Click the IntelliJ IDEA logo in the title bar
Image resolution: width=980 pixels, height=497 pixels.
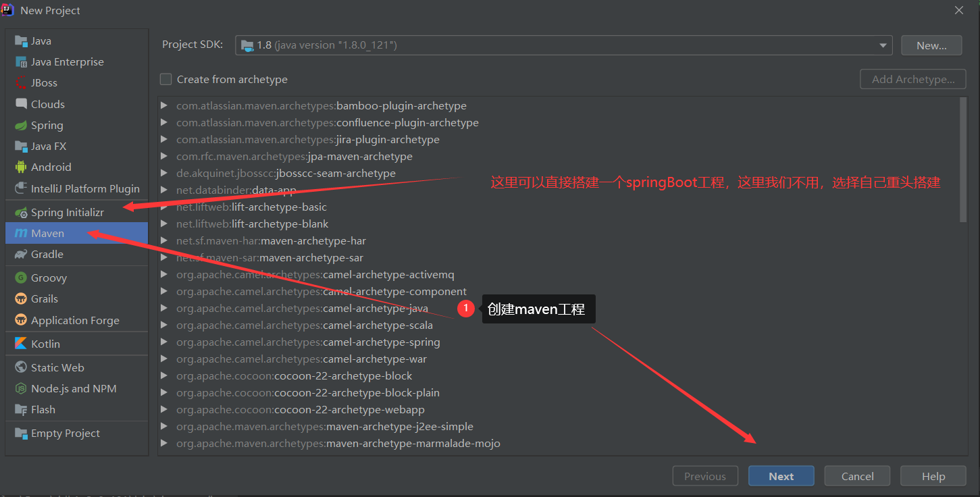[x=8, y=10]
